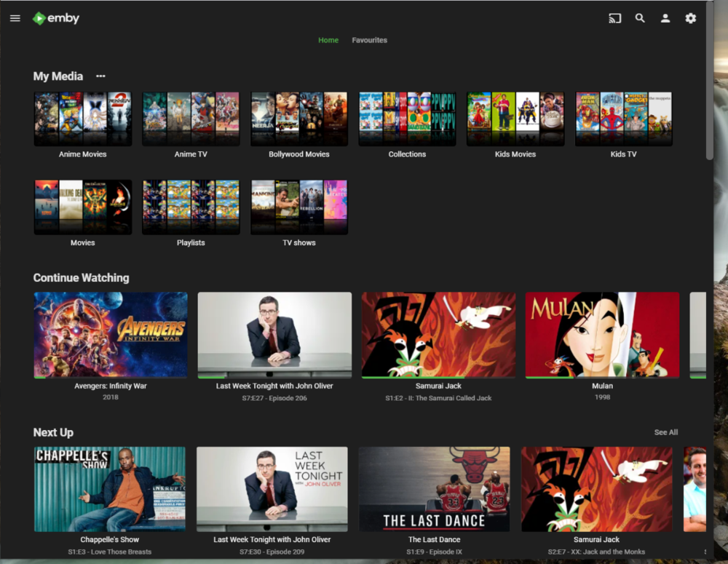Image resolution: width=728 pixels, height=564 pixels.
Task: Click 'S7:E30 - Episode 209' text
Action: (272, 552)
